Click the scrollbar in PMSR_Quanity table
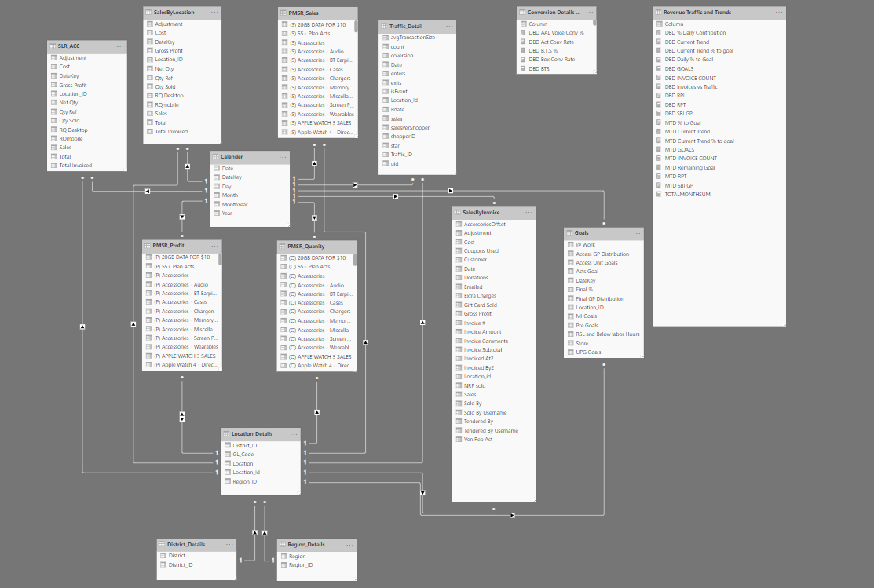 (x=355, y=260)
